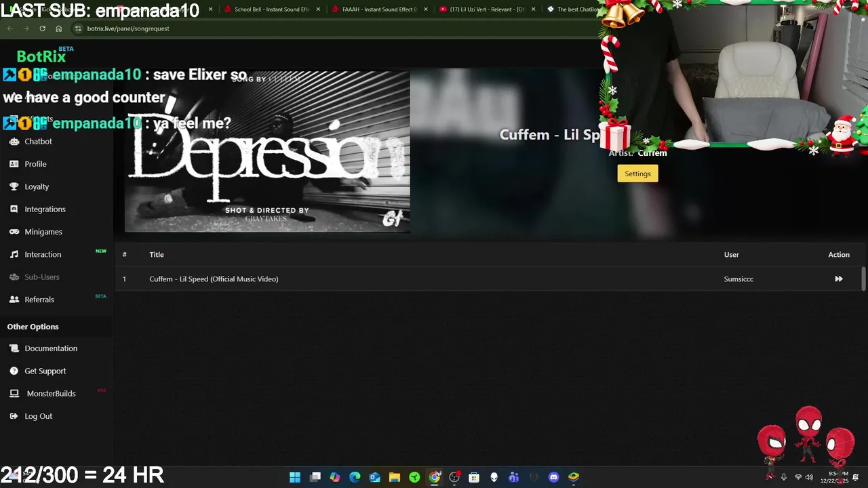This screenshot has height=488, width=868.
Task: Go to the Profile page
Action: click(35, 164)
